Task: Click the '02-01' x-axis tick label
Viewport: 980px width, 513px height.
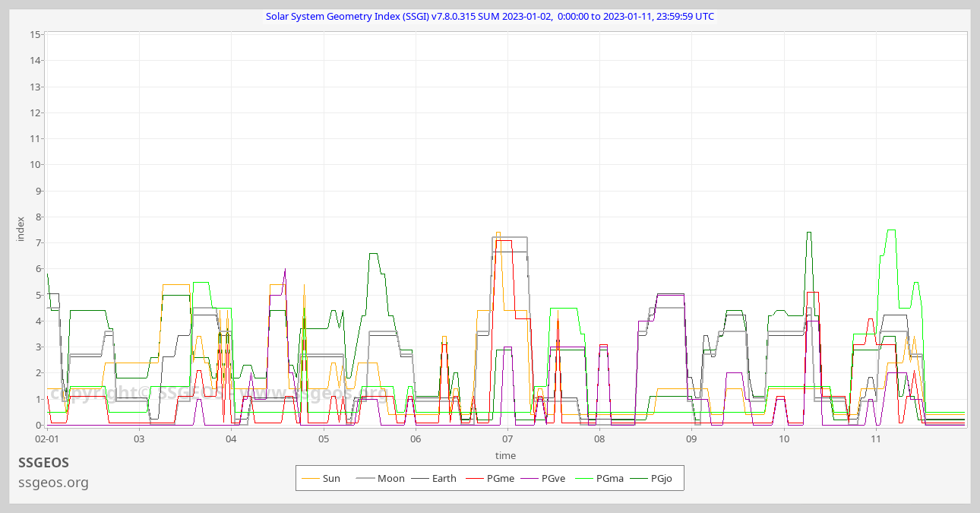Action: 46,439
